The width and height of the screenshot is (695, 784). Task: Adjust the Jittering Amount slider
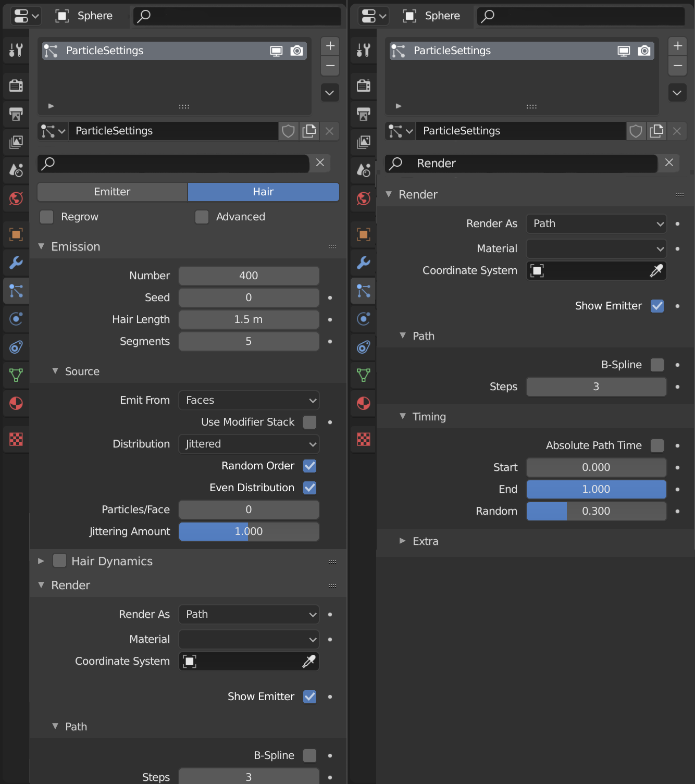(249, 531)
